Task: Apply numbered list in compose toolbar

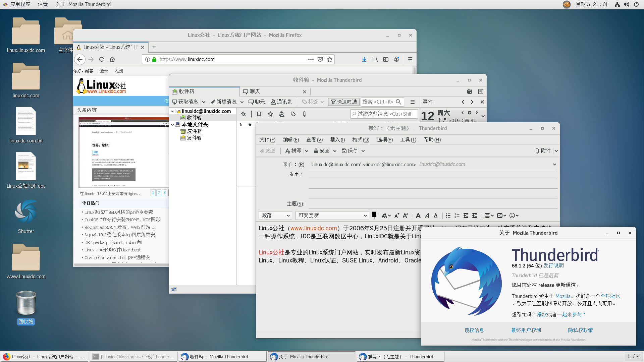Action: [457, 216]
